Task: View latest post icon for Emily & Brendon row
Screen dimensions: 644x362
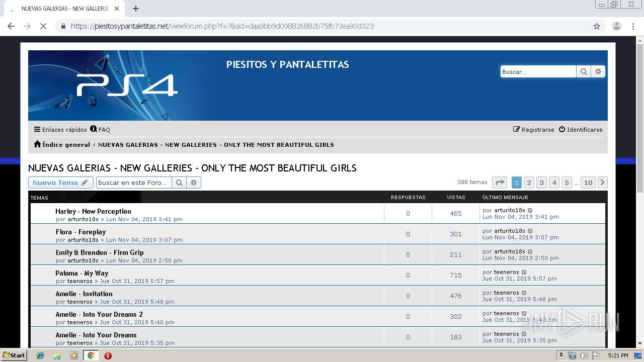Action: [530, 252]
